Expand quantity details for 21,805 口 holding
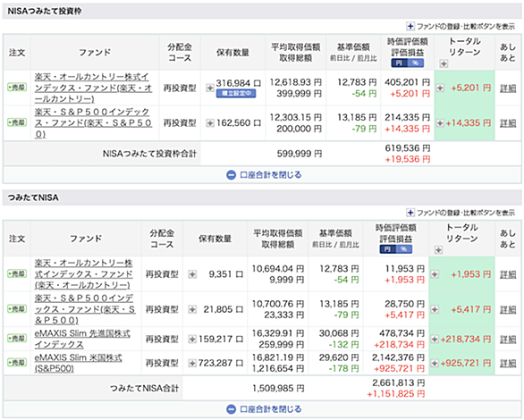This screenshot has width=524, height=420. 192,309
